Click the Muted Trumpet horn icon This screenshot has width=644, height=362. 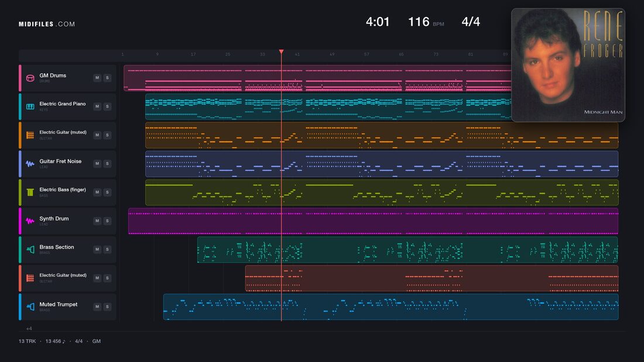30,306
